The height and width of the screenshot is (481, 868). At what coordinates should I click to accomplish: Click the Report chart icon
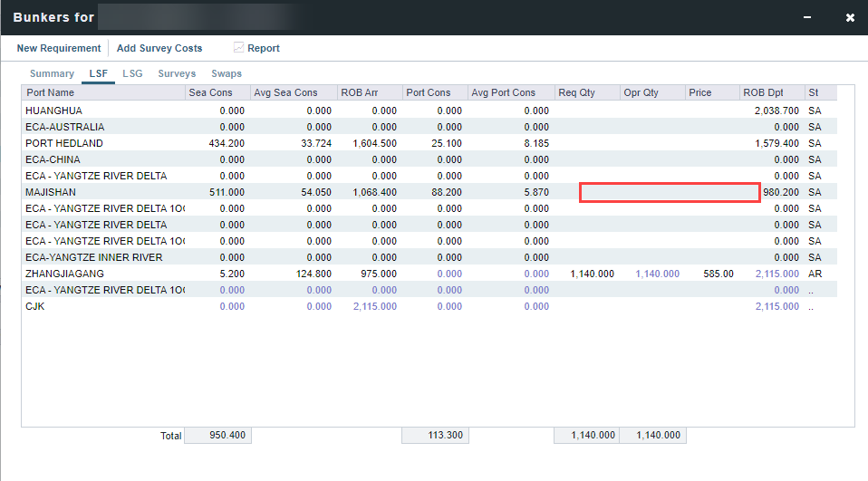click(x=239, y=48)
